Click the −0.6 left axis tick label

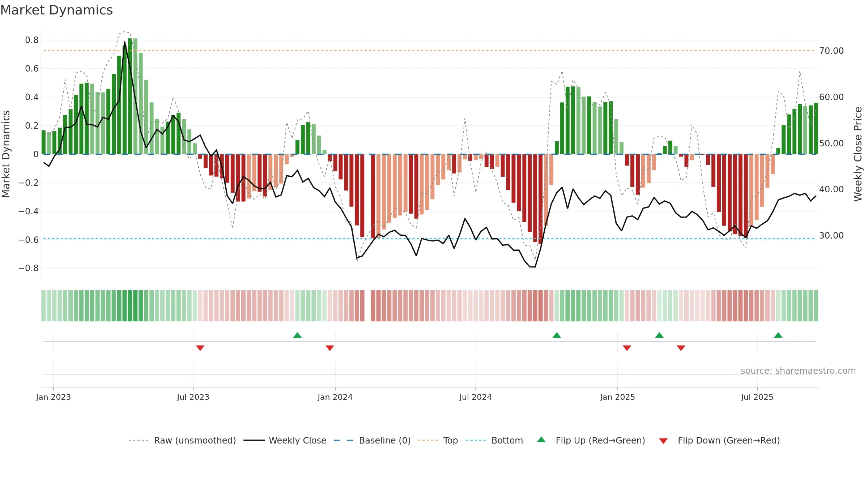pyautogui.click(x=29, y=240)
